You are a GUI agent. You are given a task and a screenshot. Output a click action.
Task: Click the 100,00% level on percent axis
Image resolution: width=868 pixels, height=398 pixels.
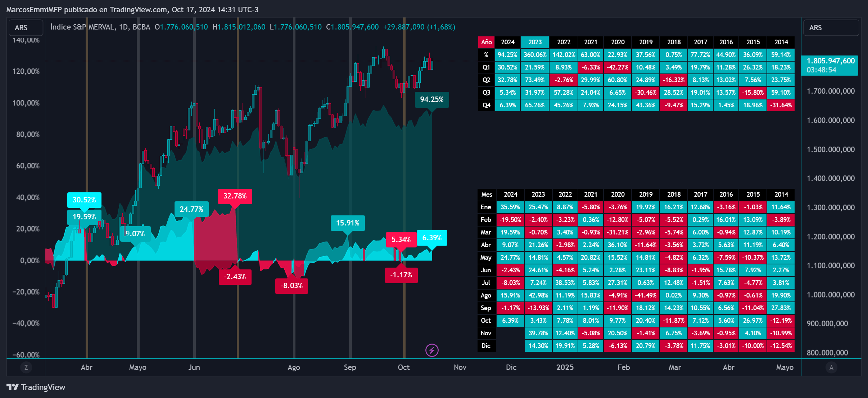click(x=26, y=103)
